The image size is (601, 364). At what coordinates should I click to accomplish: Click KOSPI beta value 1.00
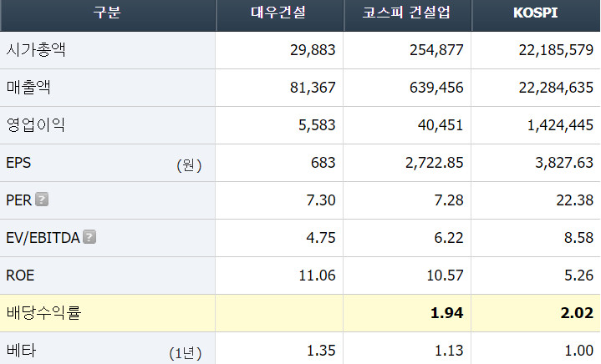pos(579,350)
